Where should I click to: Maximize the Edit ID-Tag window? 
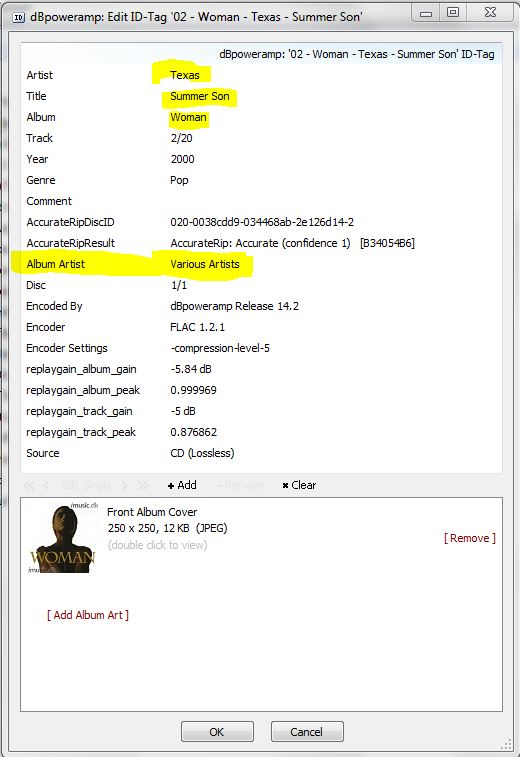click(453, 13)
